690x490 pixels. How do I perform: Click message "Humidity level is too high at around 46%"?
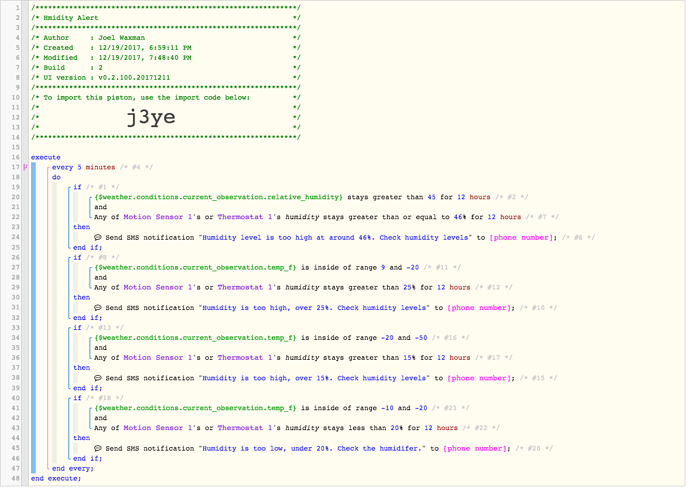tap(335, 238)
